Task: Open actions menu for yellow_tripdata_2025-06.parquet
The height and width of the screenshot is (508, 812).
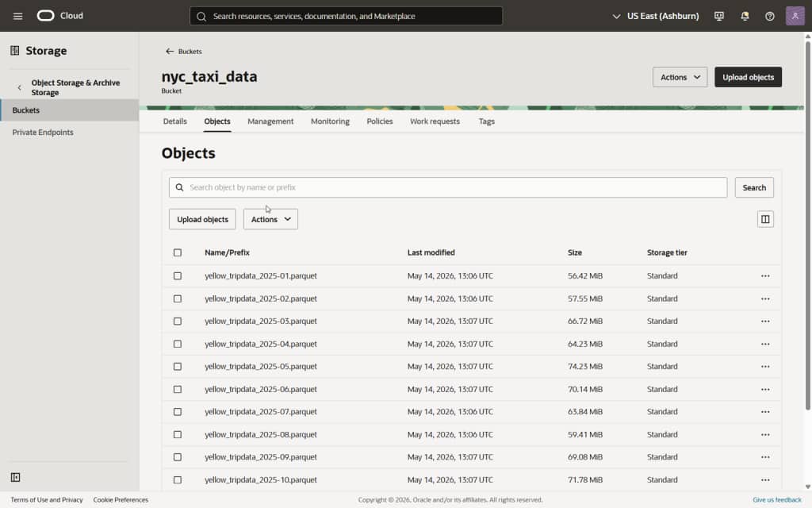Action: click(x=765, y=389)
